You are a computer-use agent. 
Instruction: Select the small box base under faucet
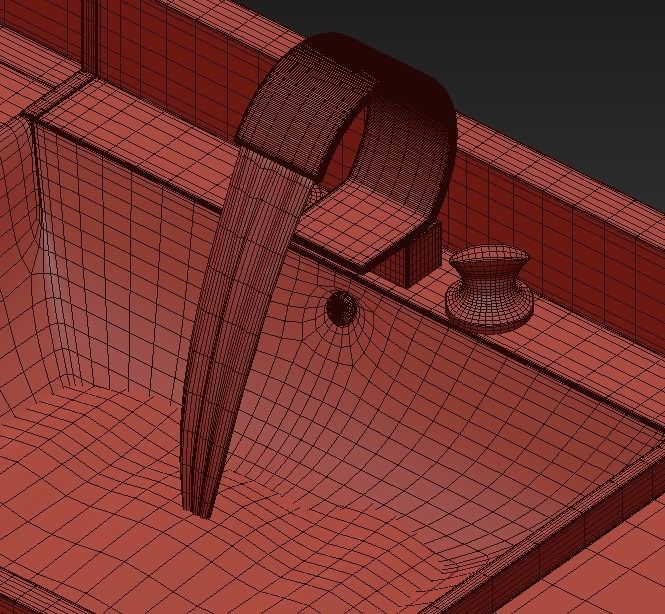(x=409, y=256)
